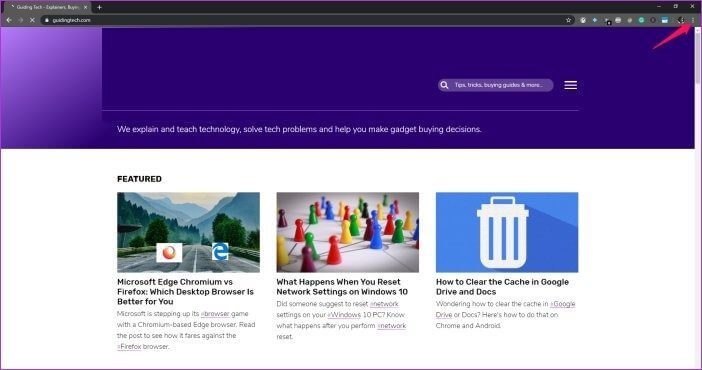702x370 pixels.
Task: Click the FEATURED section heading
Action: [x=139, y=179]
